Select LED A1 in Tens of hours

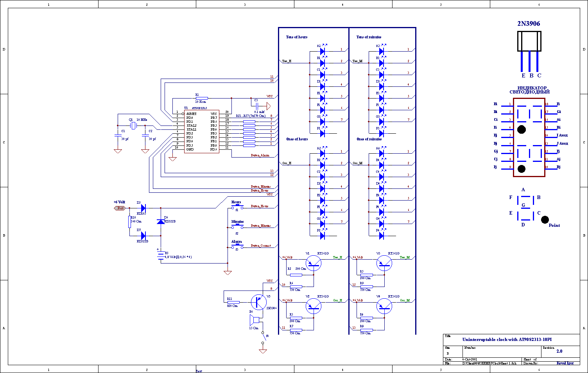[323, 51]
